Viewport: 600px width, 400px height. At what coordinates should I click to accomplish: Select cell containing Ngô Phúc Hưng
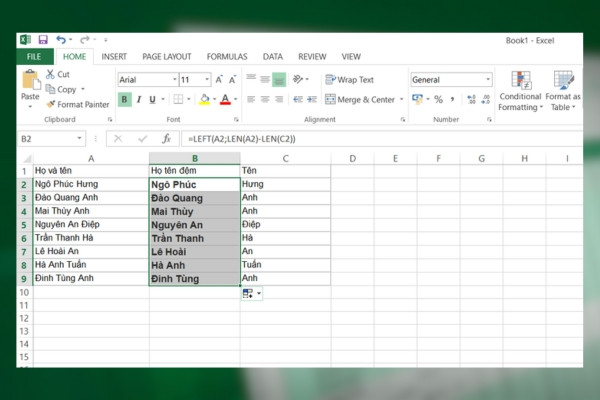click(x=91, y=184)
